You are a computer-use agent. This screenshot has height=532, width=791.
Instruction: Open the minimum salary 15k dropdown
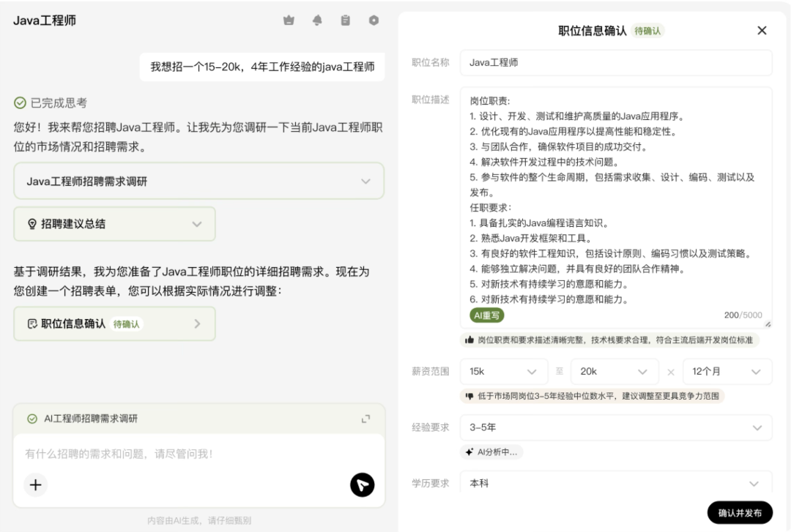[x=504, y=372]
